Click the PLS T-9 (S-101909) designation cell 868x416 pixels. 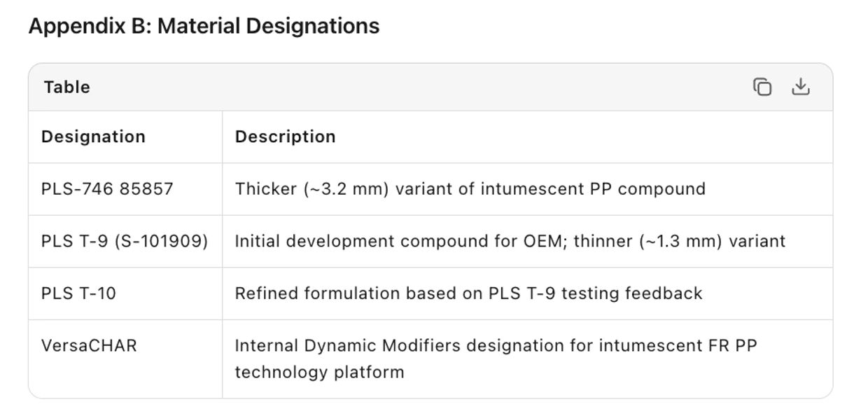(124, 242)
